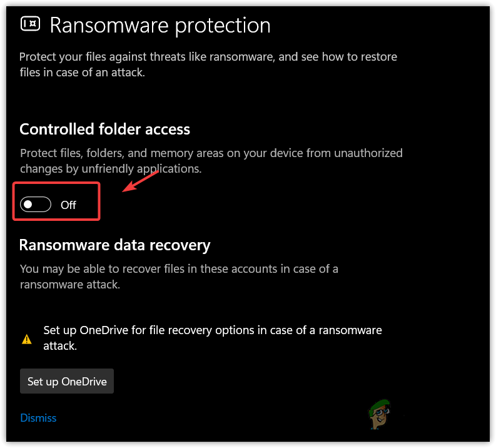Screen dimensions: 496x448
Task: Click 'Protect files, folders, and memory areas' description
Action: [211, 153]
